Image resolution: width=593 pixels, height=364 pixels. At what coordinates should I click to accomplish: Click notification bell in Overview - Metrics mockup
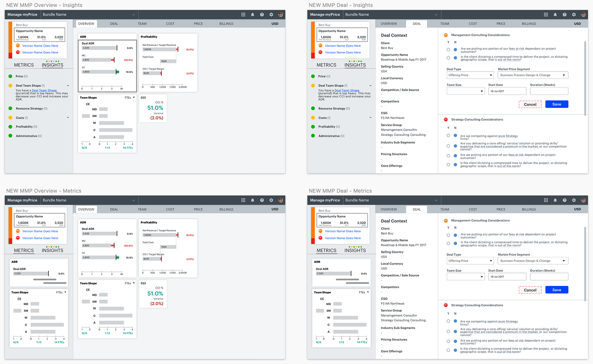click(x=253, y=200)
